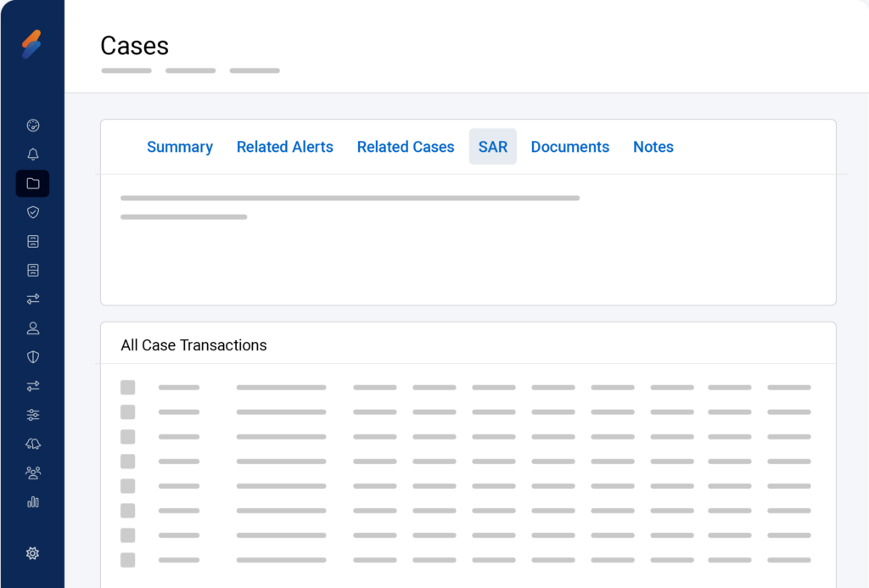Click the half-shaded shield sidebar icon
869x588 pixels.
click(33, 357)
